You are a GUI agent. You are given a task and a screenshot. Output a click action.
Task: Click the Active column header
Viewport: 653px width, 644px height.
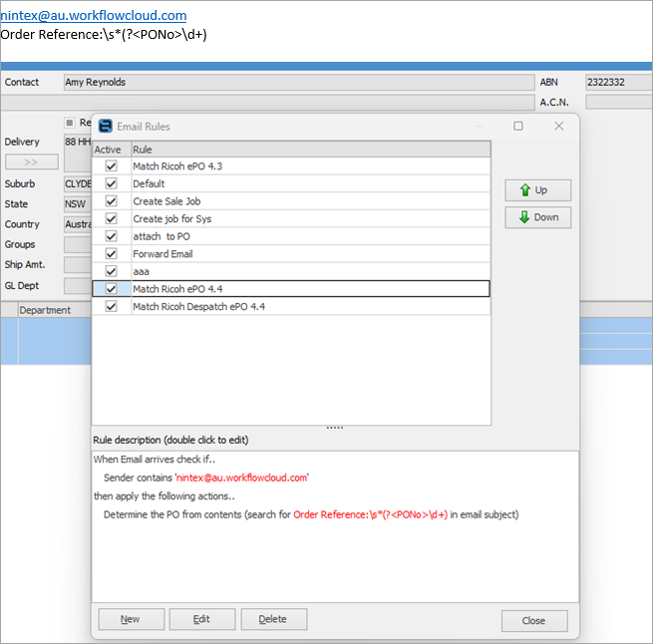112,150
